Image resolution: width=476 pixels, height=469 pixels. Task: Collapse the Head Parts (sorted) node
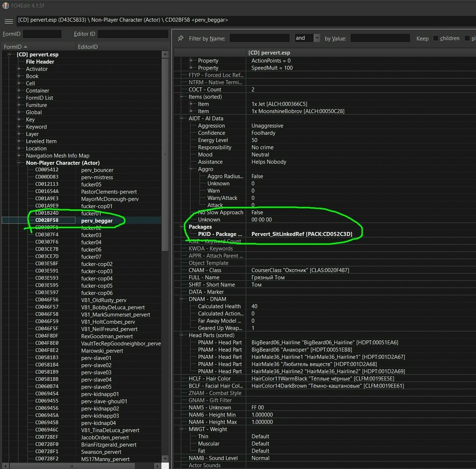pos(181,335)
